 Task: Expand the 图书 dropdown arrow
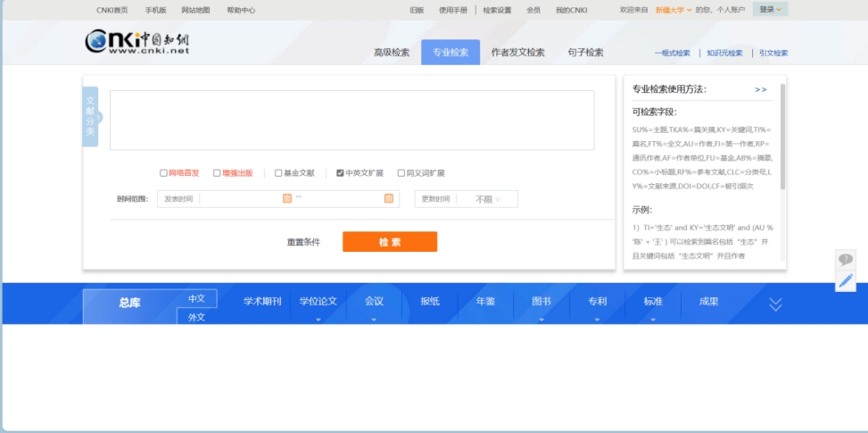[541, 320]
